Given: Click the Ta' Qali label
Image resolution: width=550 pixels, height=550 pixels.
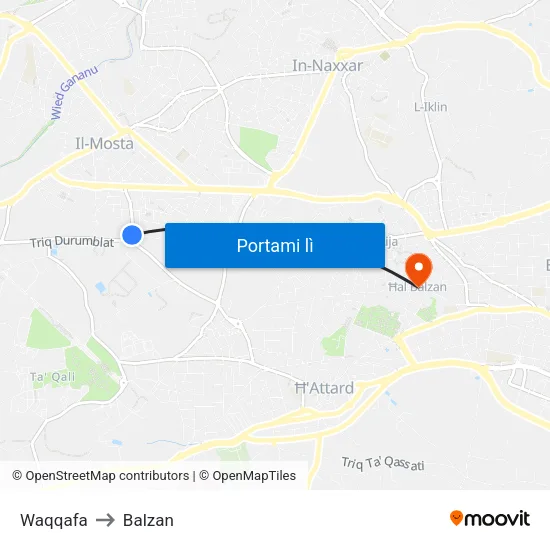Looking at the screenshot, I should pyautogui.click(x=53, y=377).
